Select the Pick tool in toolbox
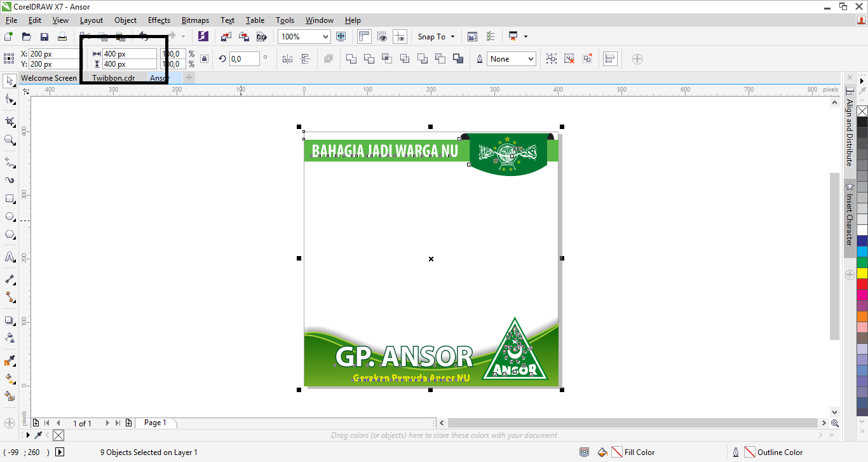Image resolution: width=868 pixels, height=462 pixels. tap(10, 81)
